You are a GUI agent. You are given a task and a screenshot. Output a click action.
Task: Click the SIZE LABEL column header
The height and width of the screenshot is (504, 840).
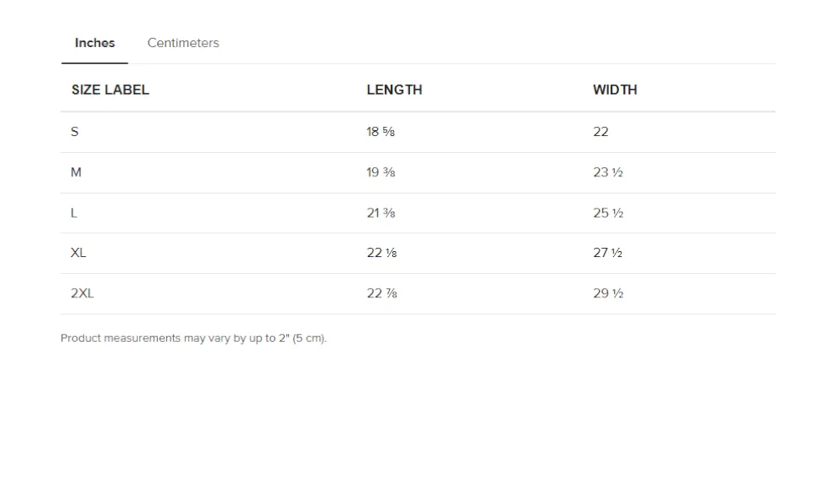[x=110, y=90]
